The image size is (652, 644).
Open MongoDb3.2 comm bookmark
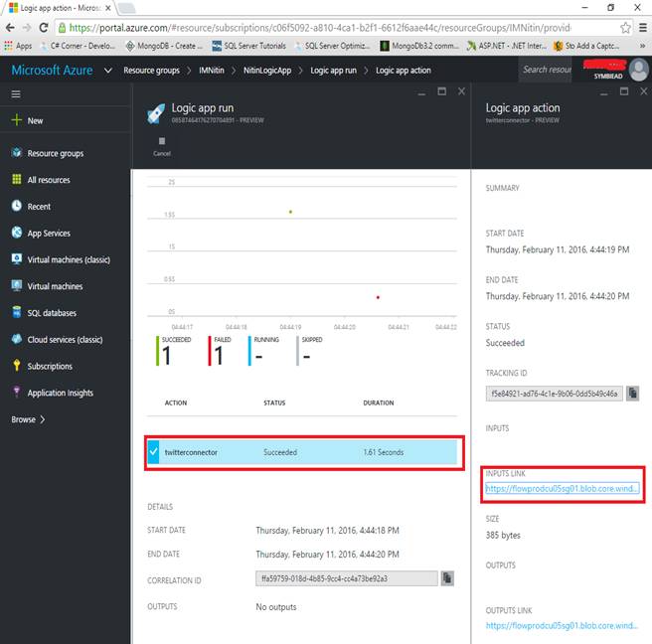419,46
